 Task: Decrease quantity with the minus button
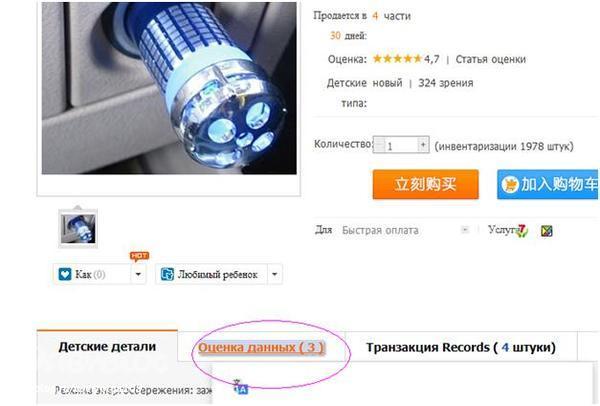click(379, 145)
